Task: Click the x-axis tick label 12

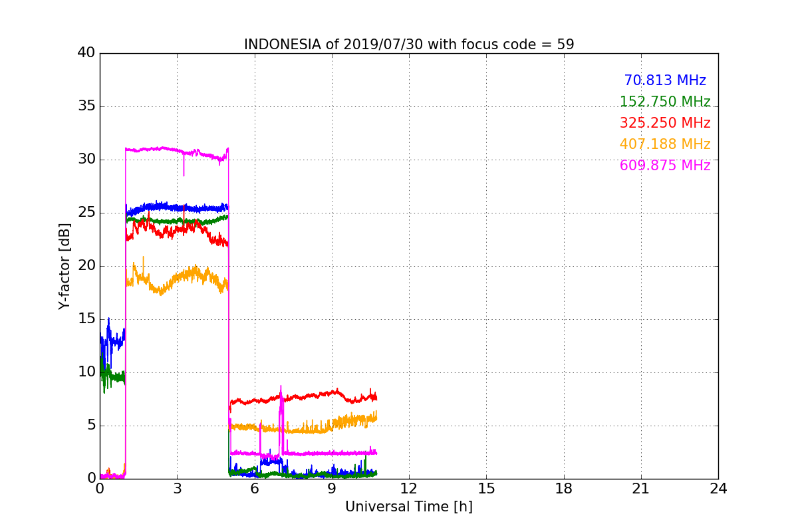Action: click(x=409, y=489)
